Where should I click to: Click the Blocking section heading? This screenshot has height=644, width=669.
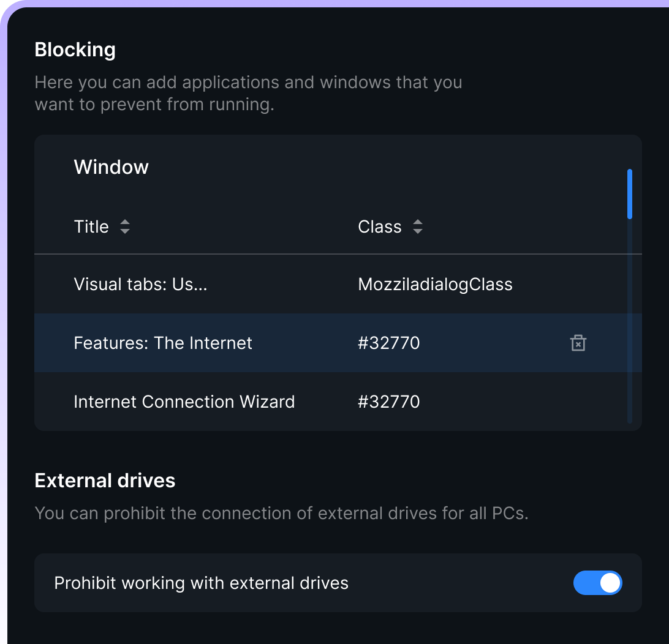point(75,50)
